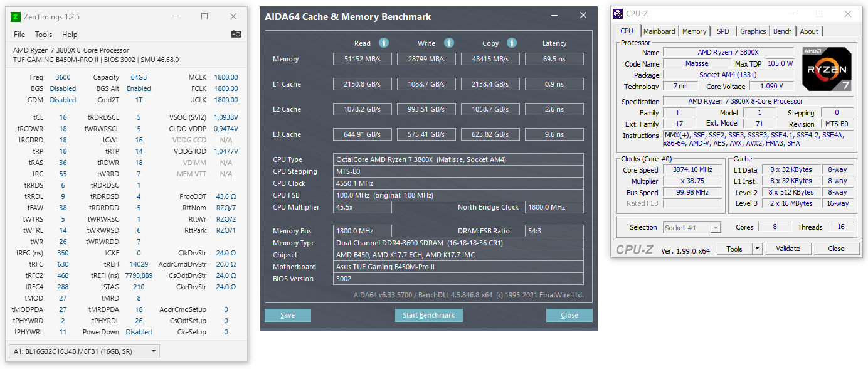The image size is (868, 369).
Task: Click the Tools button in CPU-Z
Action: pyautogui.click(x=734, y=249)
